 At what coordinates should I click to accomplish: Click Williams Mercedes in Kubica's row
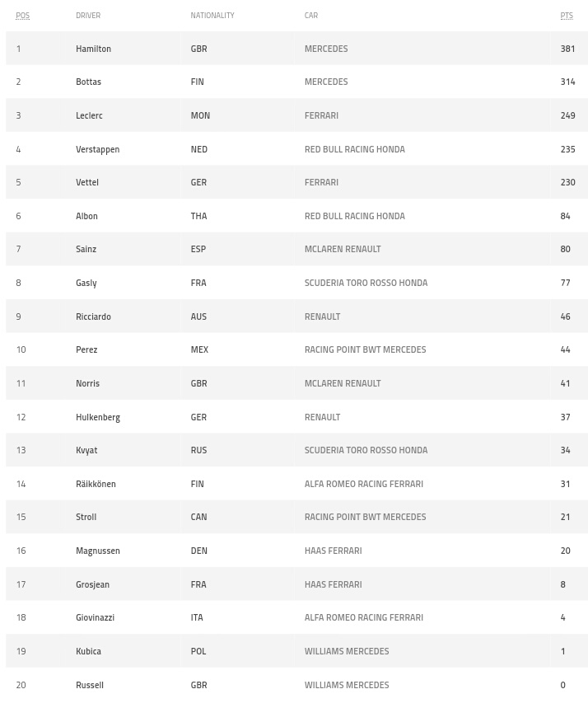tap(346, 651)
